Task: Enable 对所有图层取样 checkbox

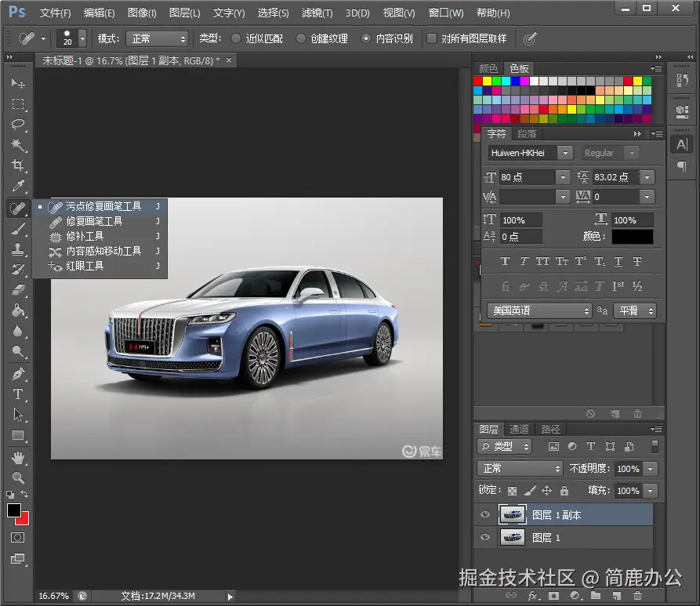Action: [x=431, y=38]
